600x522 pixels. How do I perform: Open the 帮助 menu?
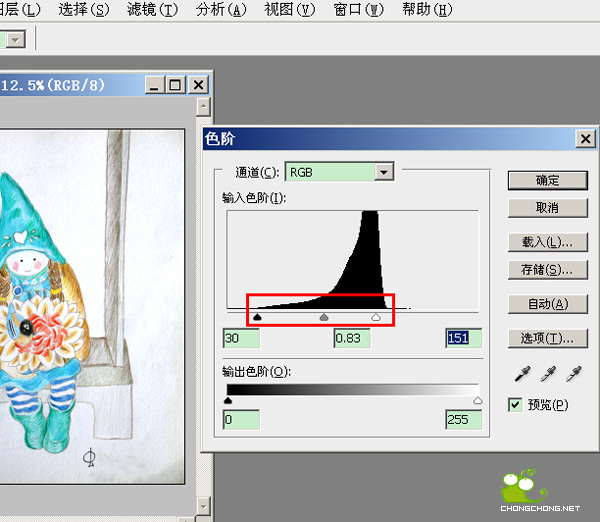coord(427,9)
